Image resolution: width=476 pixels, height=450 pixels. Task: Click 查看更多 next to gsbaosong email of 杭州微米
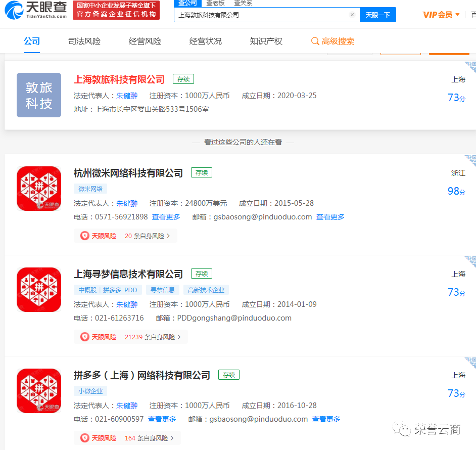330,217
